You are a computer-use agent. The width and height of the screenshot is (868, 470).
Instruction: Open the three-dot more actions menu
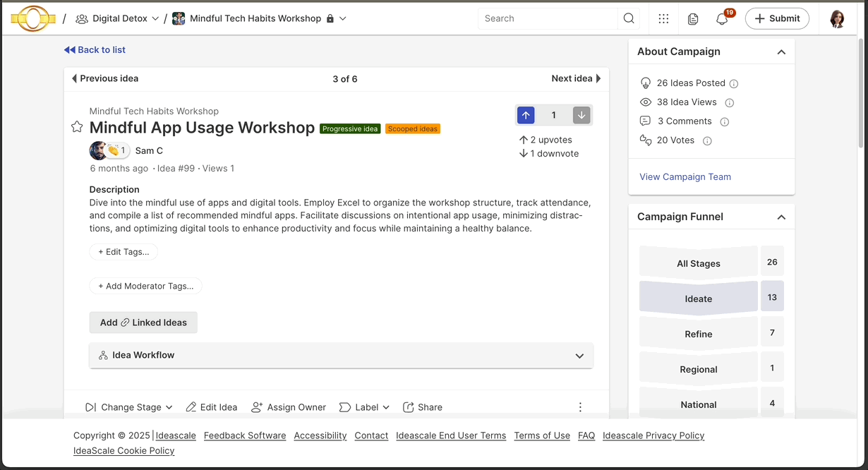coord(580,407)
